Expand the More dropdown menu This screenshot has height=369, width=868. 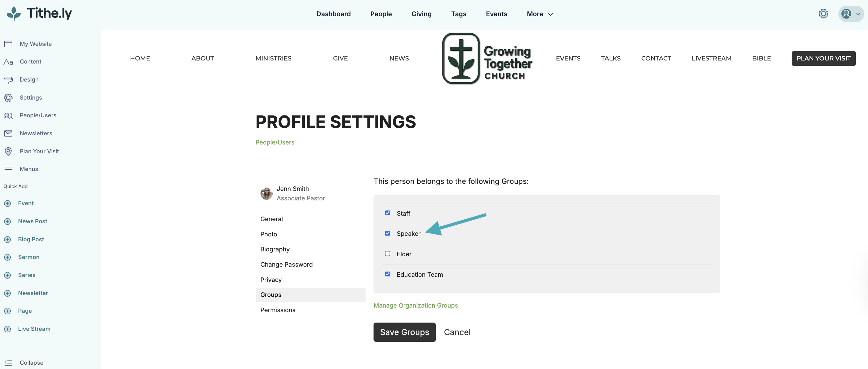[x=540, y=14]
